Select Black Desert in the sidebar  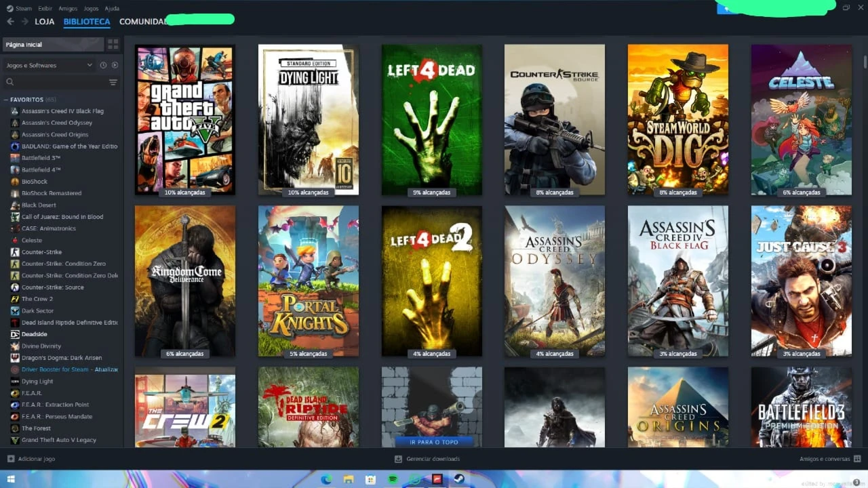(39, 205)
